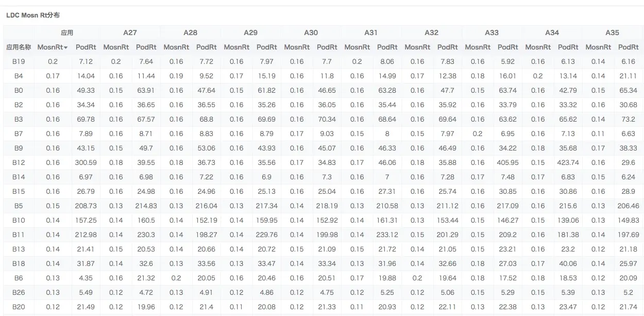Click the A35 column group header
644x316 pixels.
pyautogui.click(x=612, y=32)
